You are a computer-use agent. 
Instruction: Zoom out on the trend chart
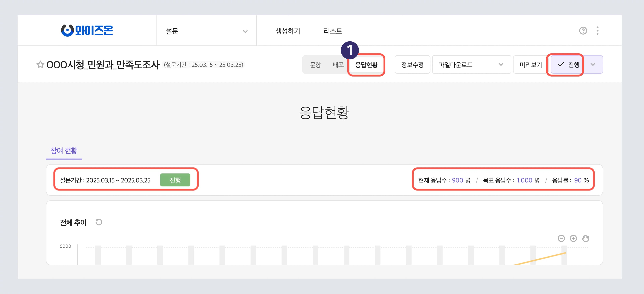coord(561,238)
